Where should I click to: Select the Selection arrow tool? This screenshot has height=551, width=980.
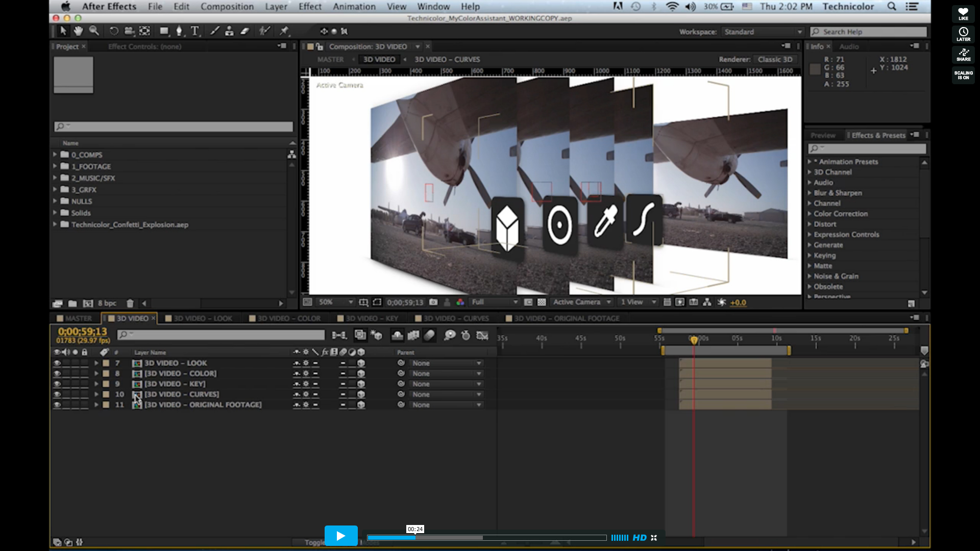[63, 31]
